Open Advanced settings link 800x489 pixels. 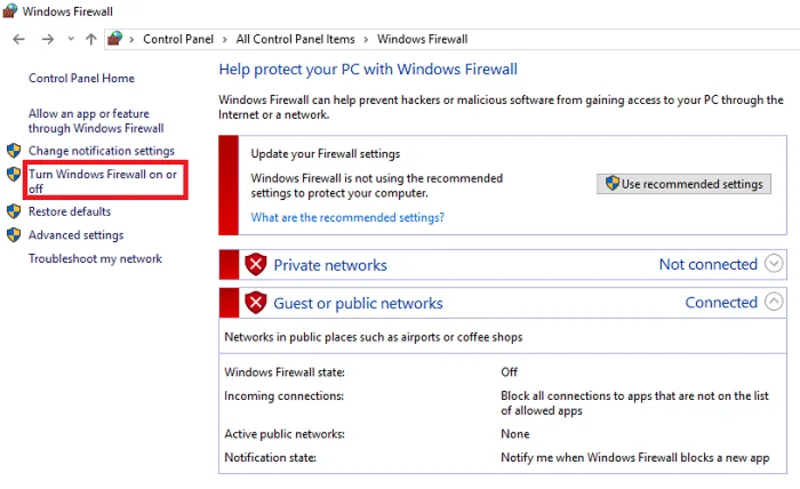pyautogui.click(x=76, y=235)
